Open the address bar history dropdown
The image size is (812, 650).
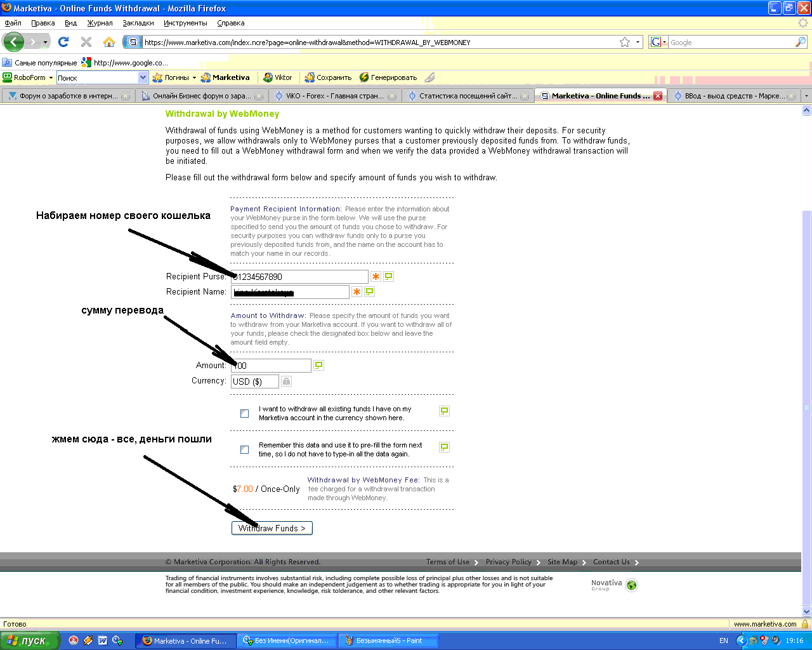click(638, 42)
